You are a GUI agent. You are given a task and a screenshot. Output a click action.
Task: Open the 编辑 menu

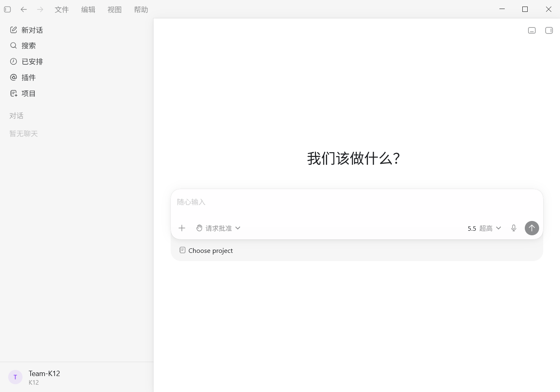(88, 9)
